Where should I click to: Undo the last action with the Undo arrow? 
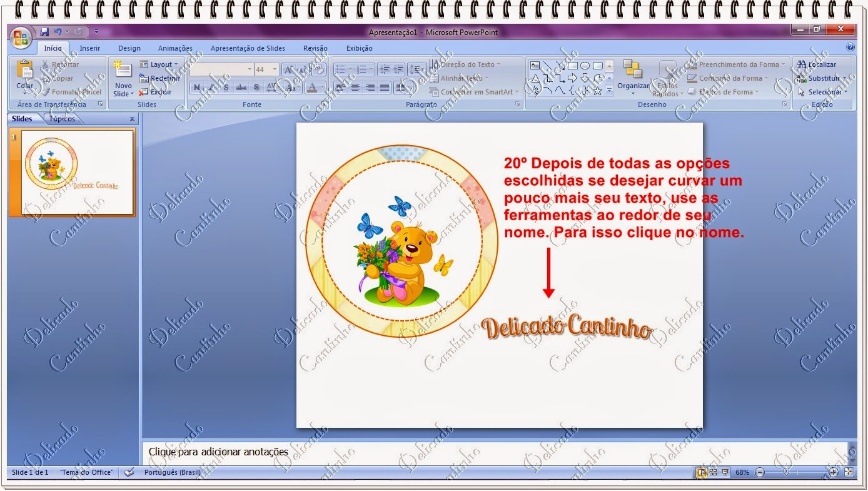coord(58,32)
